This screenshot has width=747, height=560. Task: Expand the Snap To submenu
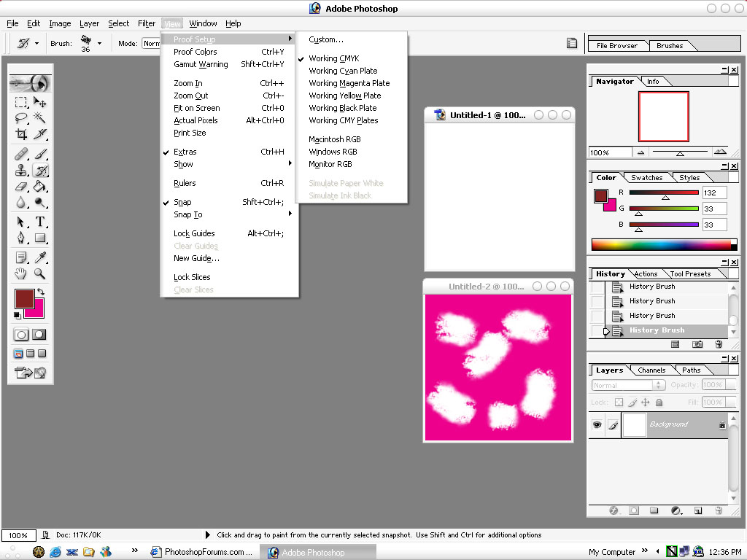tap(187, 214)
